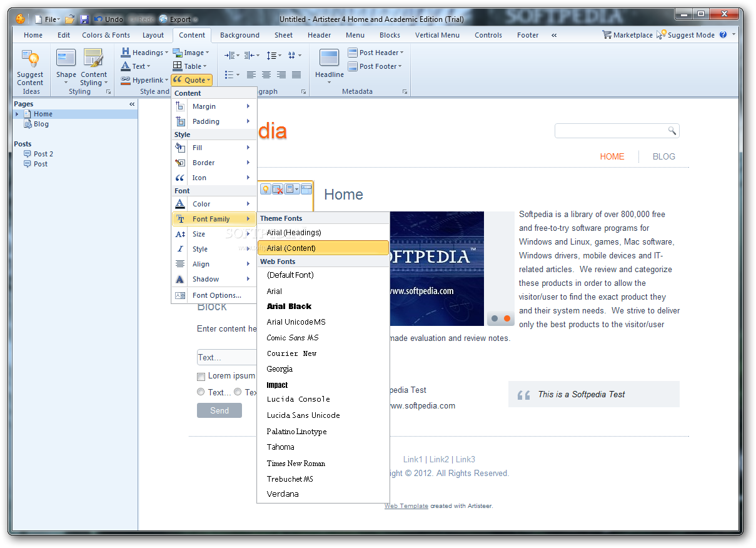
Task: Tick the Lorem ipsum checkbox
Action: (x=201, y=377)
